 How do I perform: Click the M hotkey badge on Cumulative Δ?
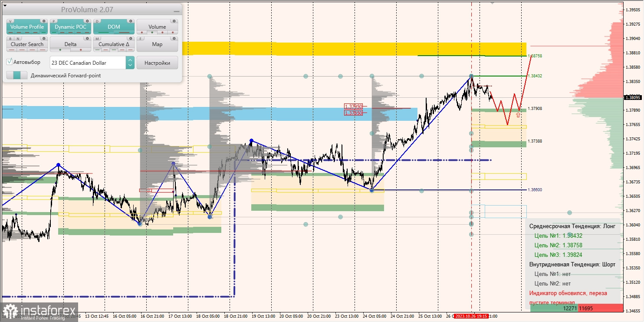click(97, 38)
